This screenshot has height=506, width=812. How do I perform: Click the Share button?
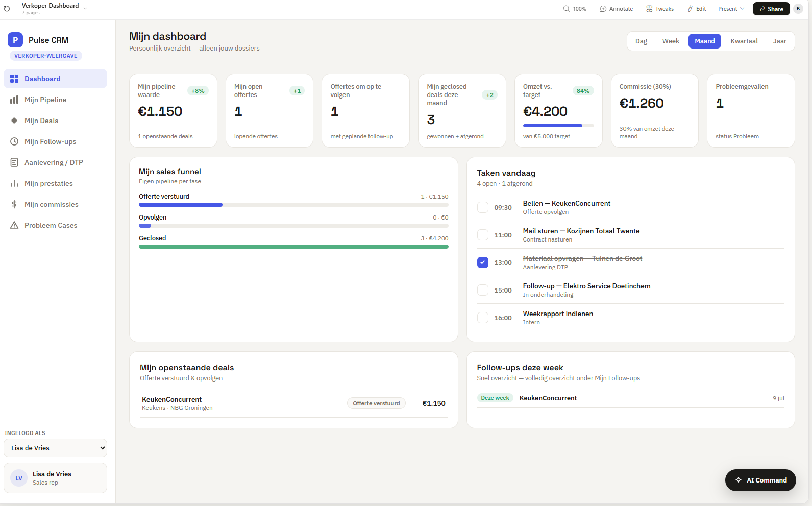click(771, 9)
